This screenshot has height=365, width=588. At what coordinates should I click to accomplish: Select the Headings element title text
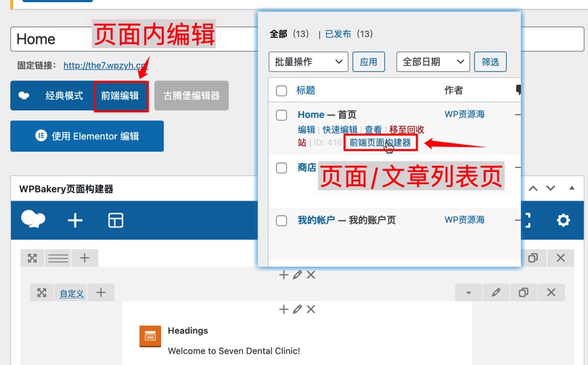click(188, 330)
